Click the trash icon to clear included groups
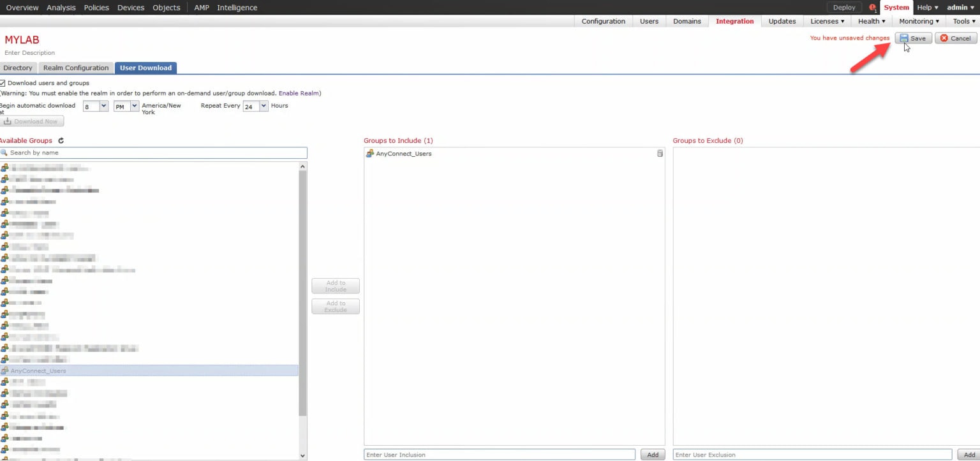Image resolution: width=980 pixels, height=461 pixels. click(x=660, y=153)
